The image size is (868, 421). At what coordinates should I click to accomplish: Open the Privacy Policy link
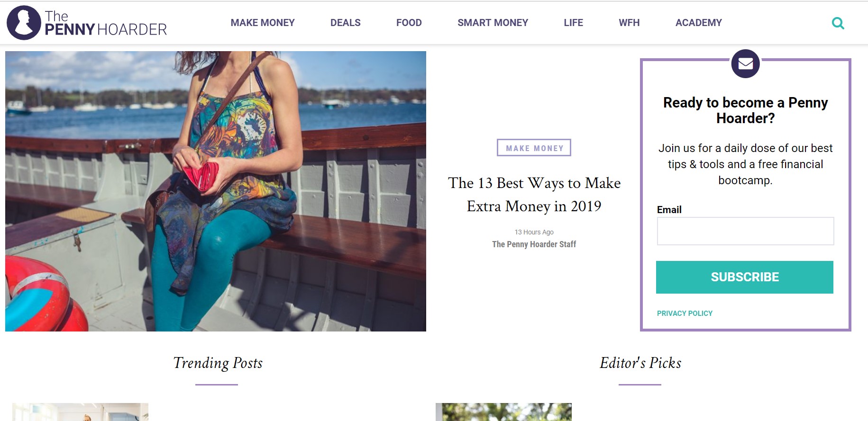pyautogui.click(x=685, y=314)
